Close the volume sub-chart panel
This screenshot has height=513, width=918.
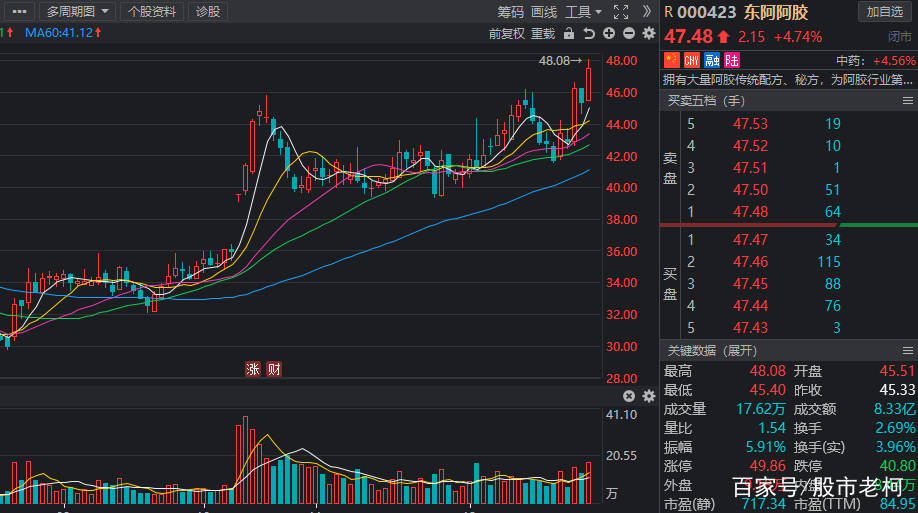pos(629,396)
